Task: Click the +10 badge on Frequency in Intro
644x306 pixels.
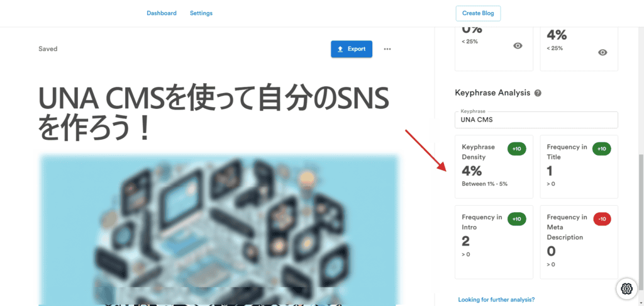Action: [x=517, y=219]
